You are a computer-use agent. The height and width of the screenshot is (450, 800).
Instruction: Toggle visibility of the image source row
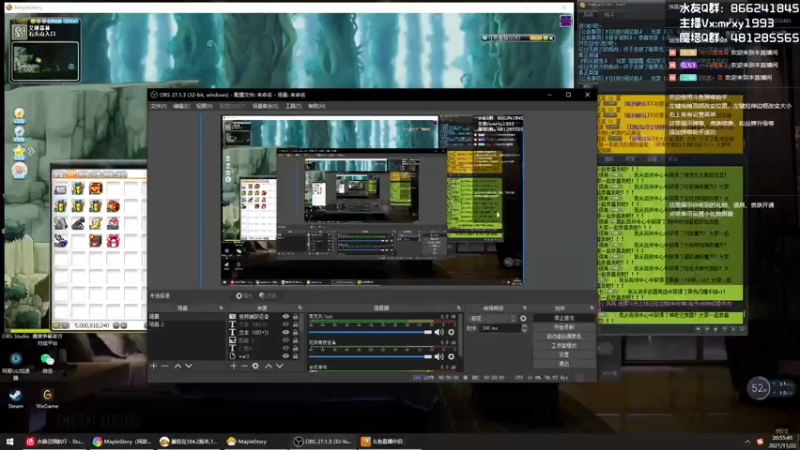286,340
